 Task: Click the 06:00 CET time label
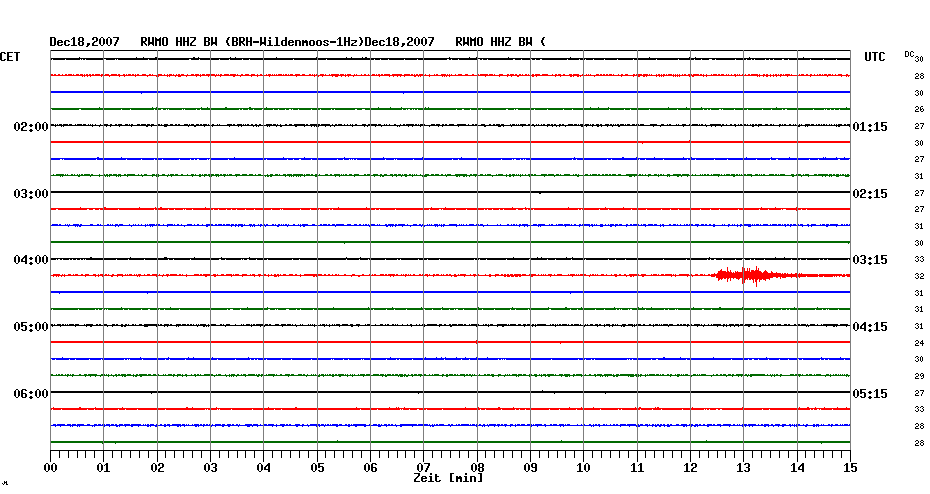(x=31, y=394)
